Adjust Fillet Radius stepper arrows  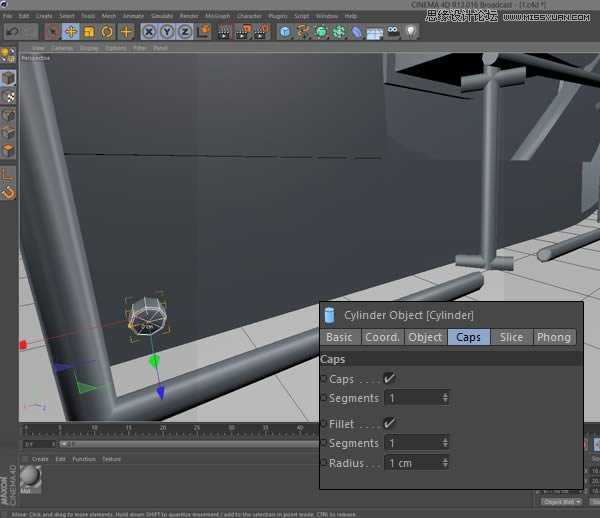[x=446, y=463]
